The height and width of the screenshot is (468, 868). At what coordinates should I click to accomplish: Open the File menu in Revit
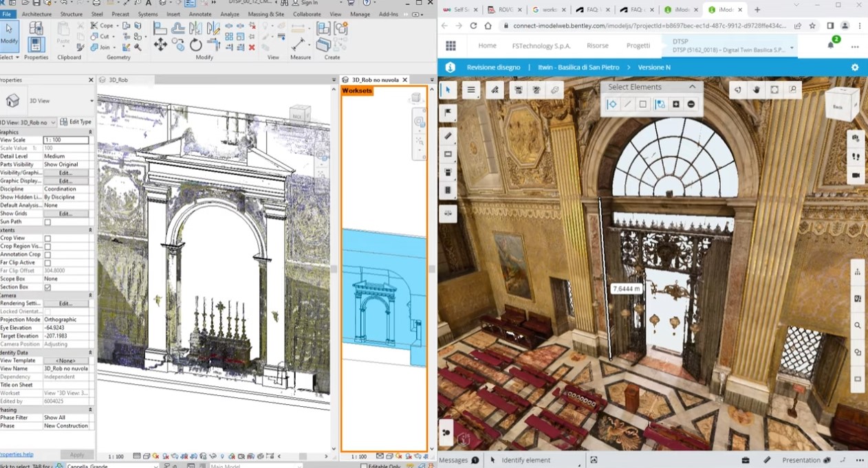[6, 14]
